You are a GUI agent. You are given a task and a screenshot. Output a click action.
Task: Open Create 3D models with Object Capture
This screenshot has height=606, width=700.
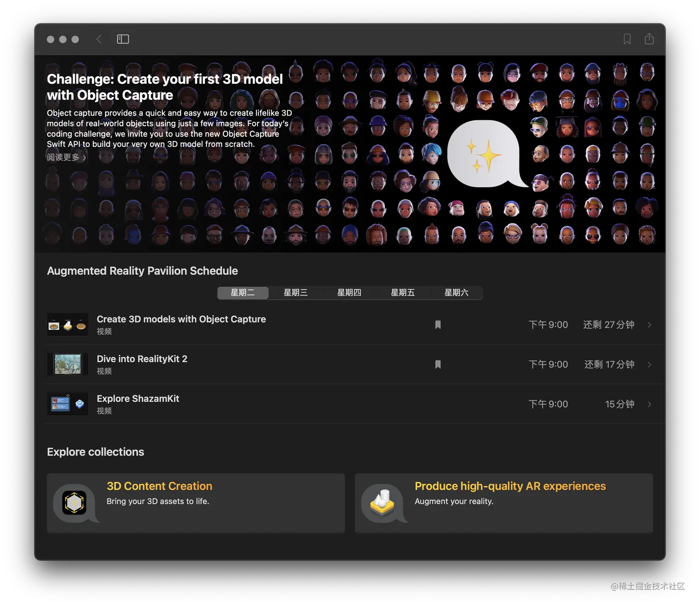point(181,319)
